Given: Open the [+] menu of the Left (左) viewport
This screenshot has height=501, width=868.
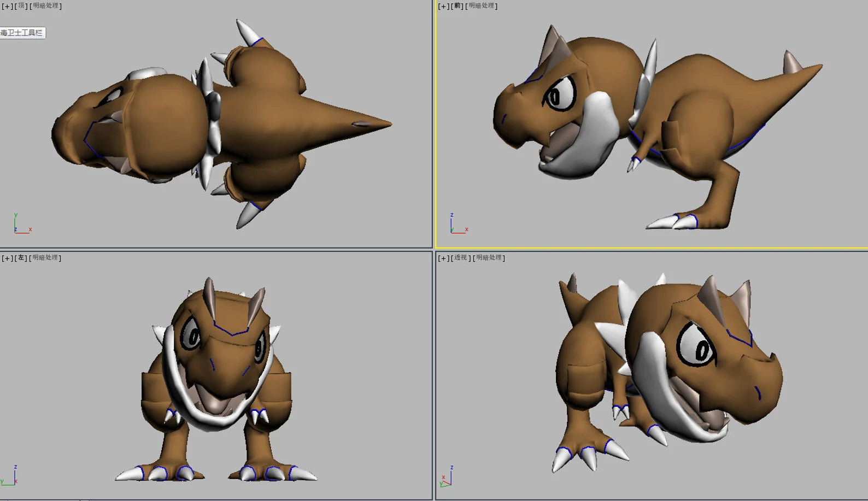Looking at the screenshot, I should click(7, 258).
